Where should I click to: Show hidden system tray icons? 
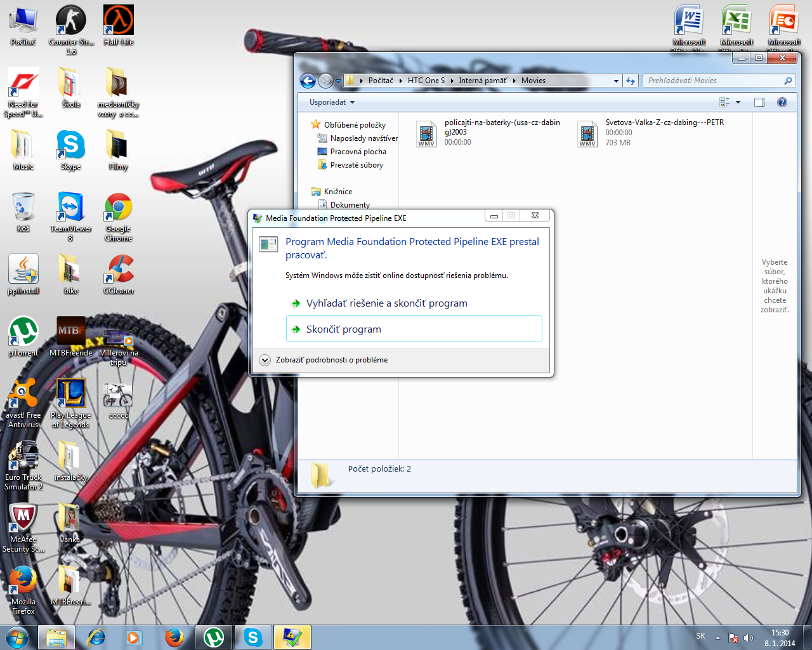(x=717, y=637)
